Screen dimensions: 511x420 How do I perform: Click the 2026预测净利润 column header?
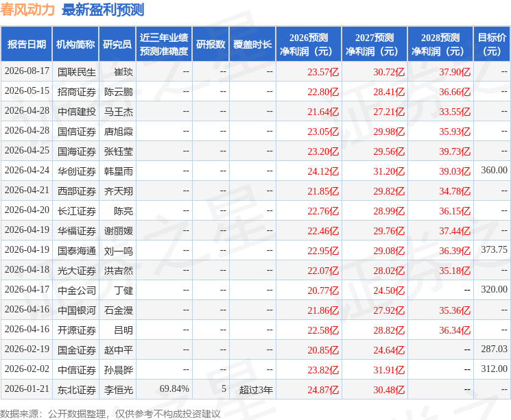[309, 45]
